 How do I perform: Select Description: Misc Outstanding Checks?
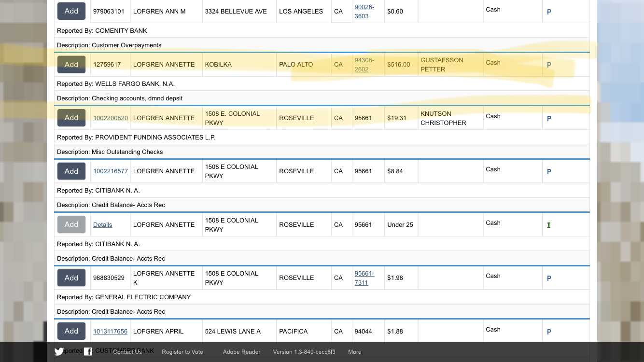110,152
